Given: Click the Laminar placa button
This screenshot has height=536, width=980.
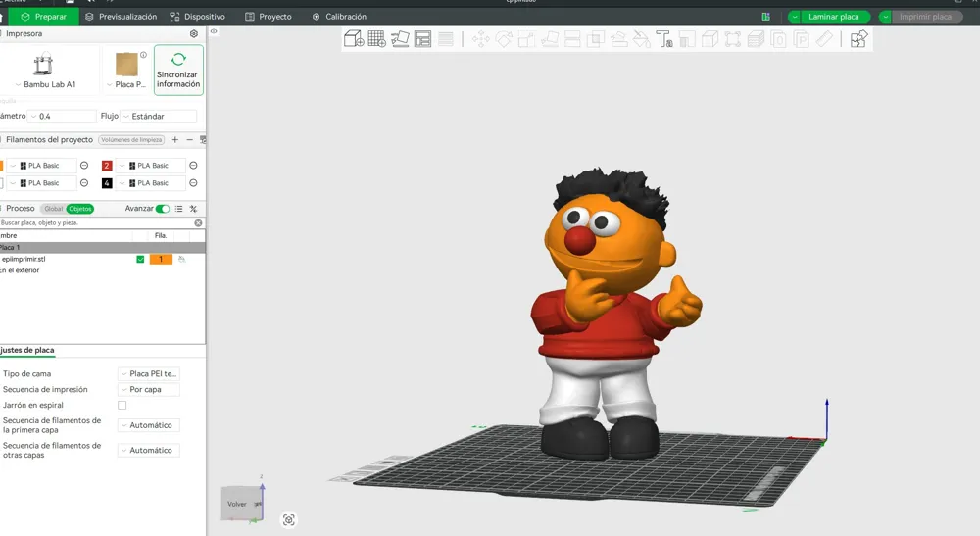Looking at the screenshot, I should point(834,17).
